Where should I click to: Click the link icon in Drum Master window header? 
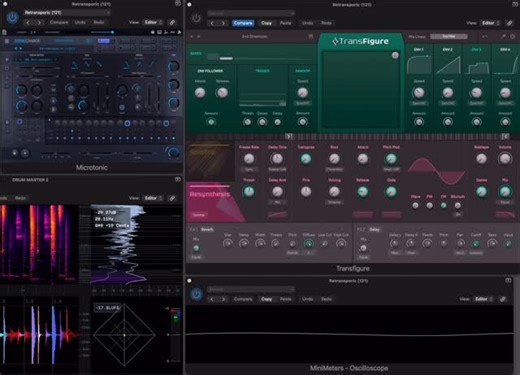pos(172,198)
